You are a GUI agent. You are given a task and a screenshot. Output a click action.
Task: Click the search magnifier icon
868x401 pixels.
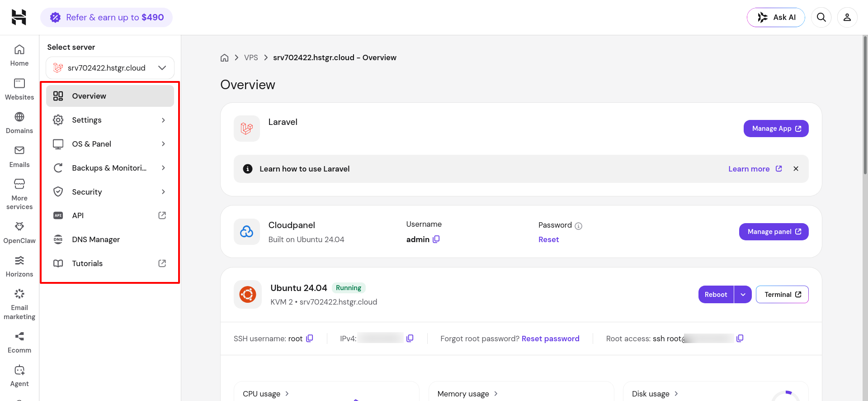[x=821, y=17]
